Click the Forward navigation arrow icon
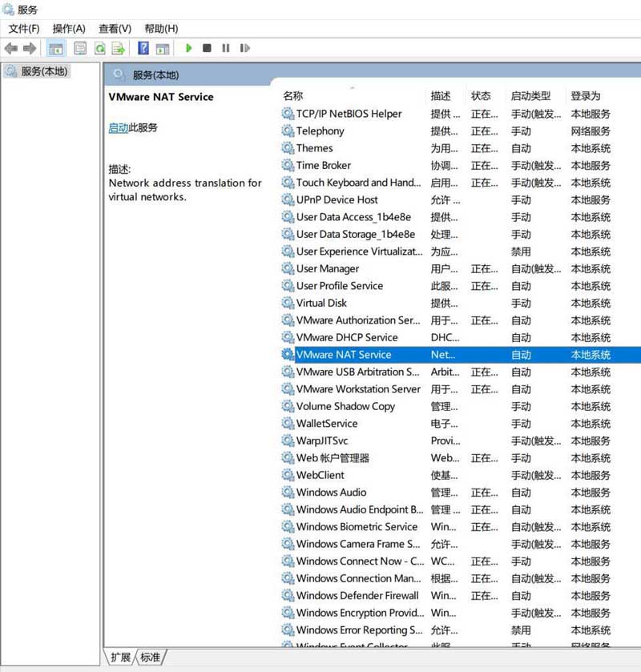Screen dimensions: 641x672 (x=30, y=48)
